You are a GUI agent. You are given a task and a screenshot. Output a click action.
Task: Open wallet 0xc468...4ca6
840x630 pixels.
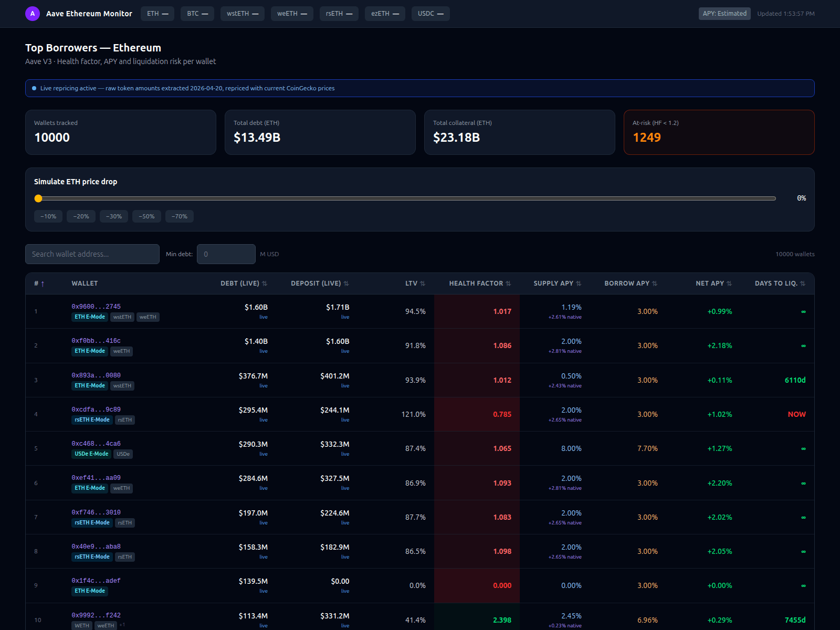(96, 444)
